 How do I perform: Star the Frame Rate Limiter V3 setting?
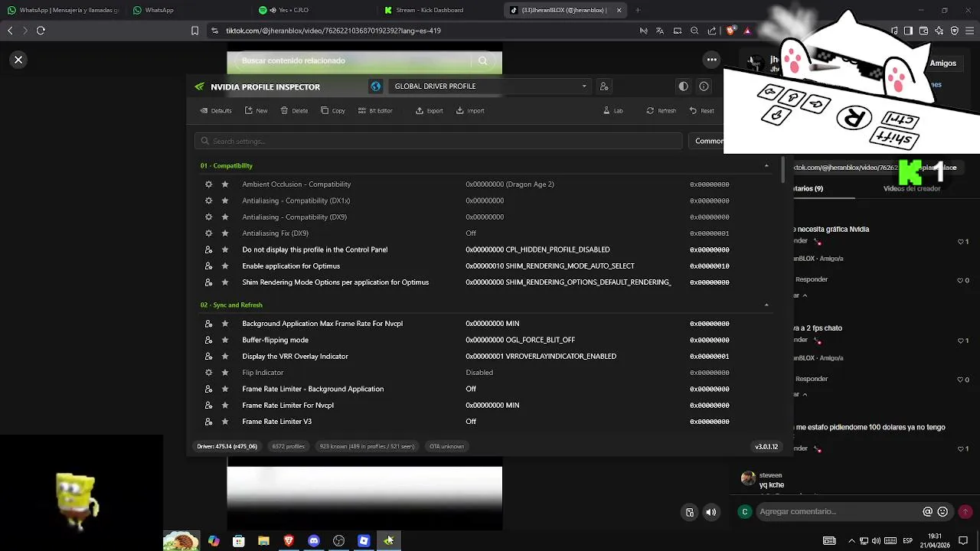pos(225,422)
